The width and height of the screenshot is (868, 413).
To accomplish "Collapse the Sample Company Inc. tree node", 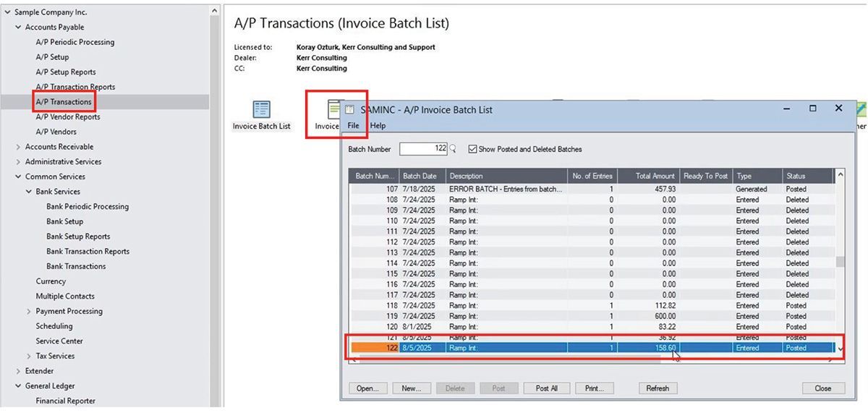I will coord(7,12).
